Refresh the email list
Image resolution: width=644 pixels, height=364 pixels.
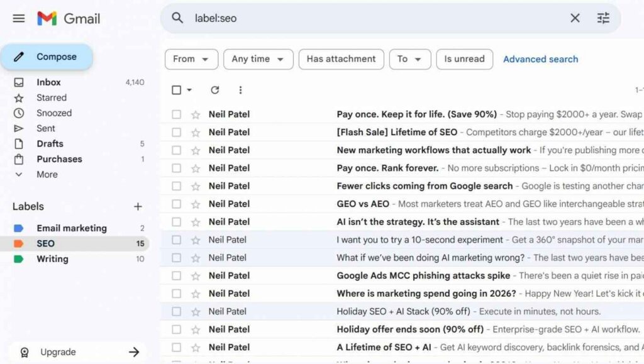[x=214, y=90]
